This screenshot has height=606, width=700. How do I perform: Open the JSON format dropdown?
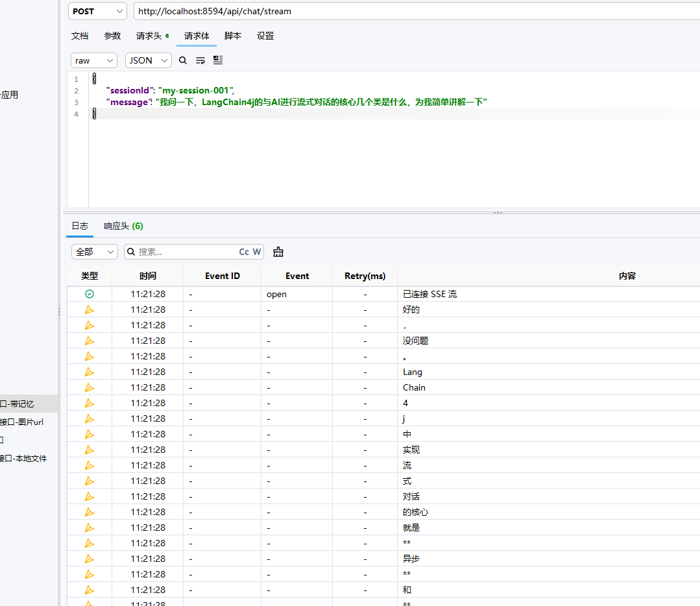(149, 60)
